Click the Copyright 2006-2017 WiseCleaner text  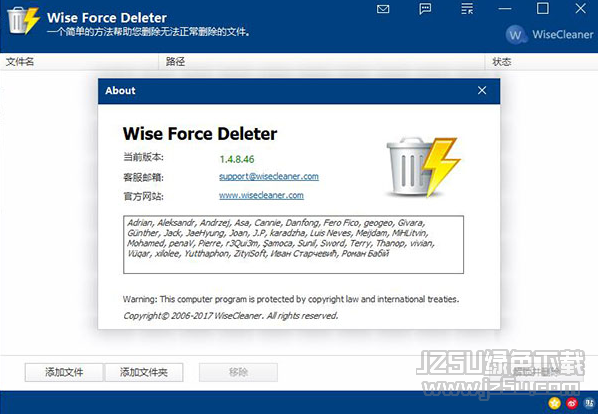pos(230,316)
